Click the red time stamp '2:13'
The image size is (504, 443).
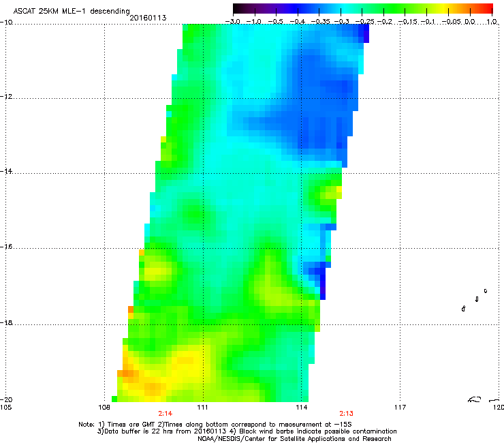tap(346, 414)
